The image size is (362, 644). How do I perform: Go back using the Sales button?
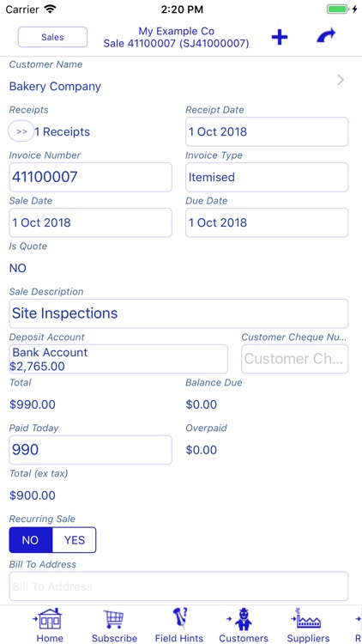pos(52,37)
